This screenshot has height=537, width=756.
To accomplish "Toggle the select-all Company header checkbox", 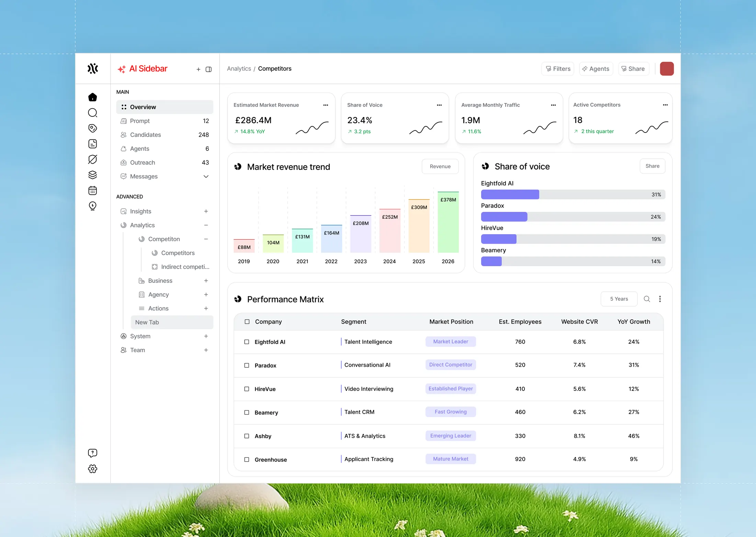I will click(x=247, y=322).
